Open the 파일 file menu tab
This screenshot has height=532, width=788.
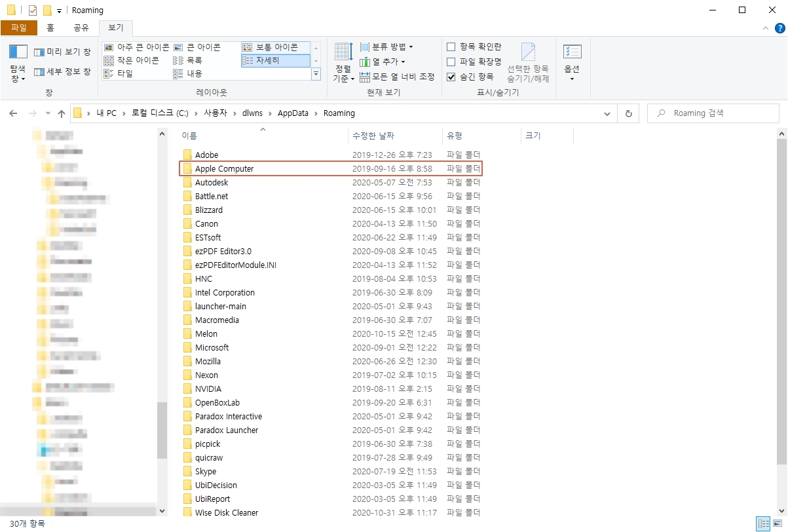click(x=19, y=28)
